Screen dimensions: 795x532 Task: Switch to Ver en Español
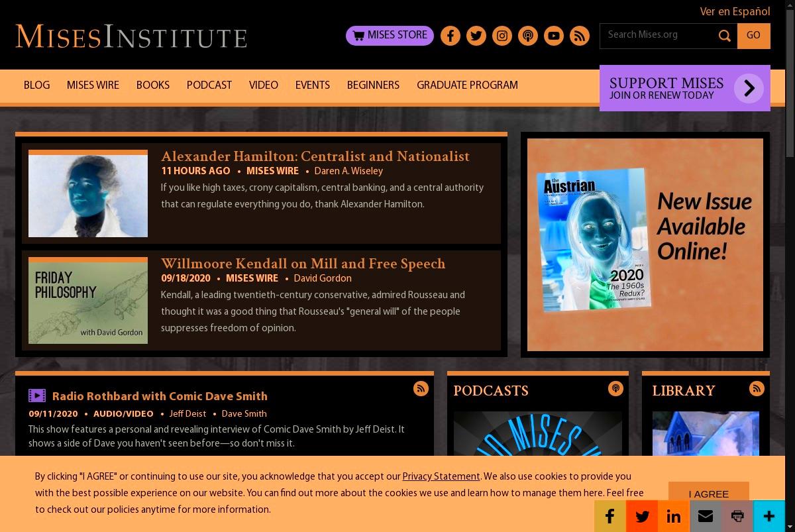click(x=735, y=12)
